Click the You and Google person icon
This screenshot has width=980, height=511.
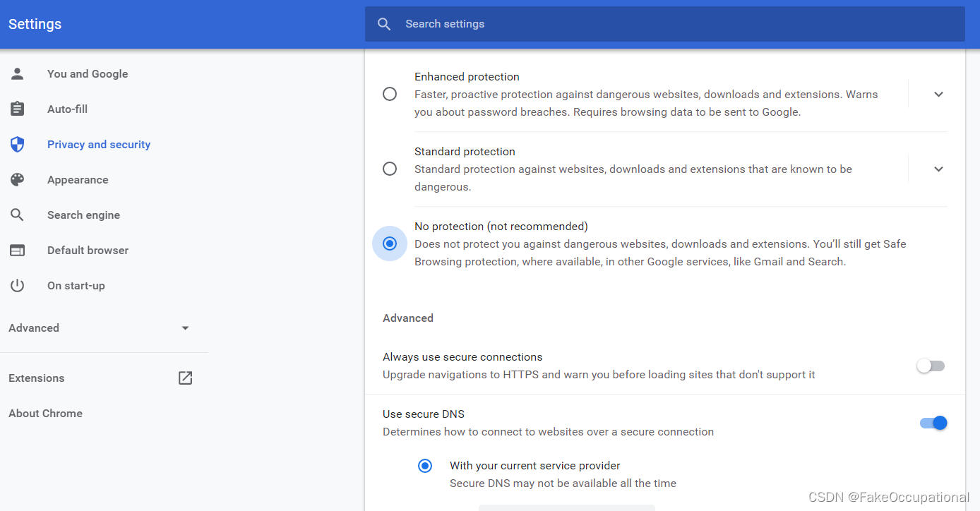[18, 73]
